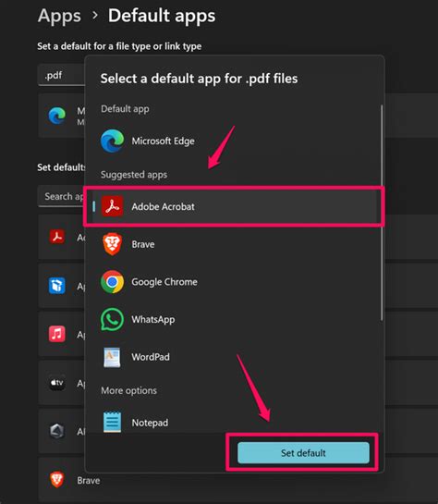The height and width of the screenshot is (504, 438).
Task: Select the Brave label in the dialog
Action: (x=143, y=244)
